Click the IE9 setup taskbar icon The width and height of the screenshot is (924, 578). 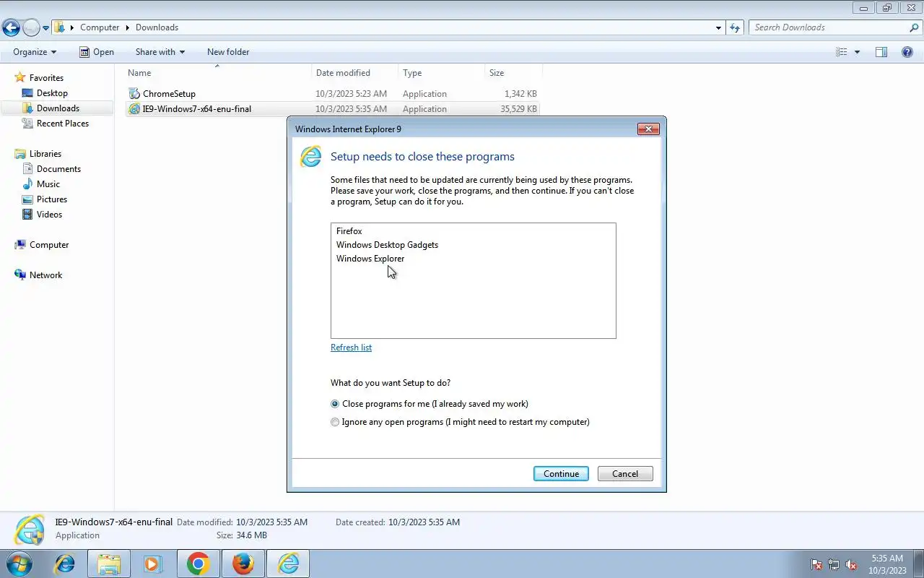pyautogui.click(x=288, y=564)
